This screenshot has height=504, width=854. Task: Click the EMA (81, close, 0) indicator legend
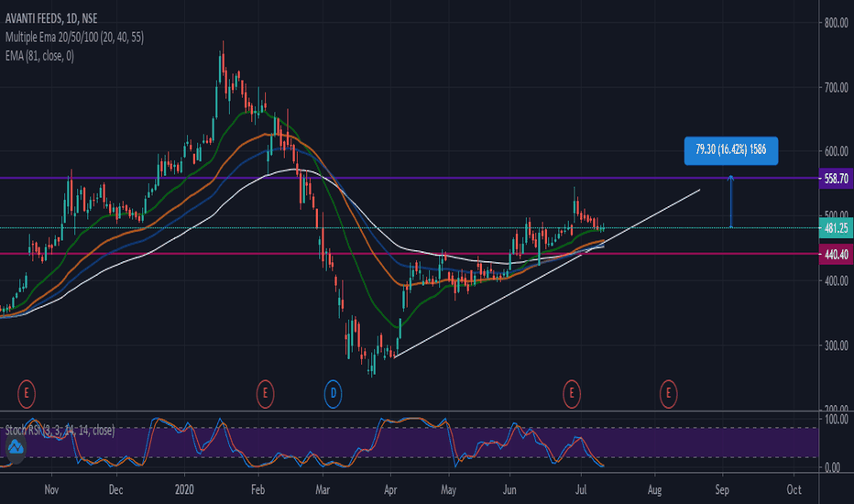39,56
